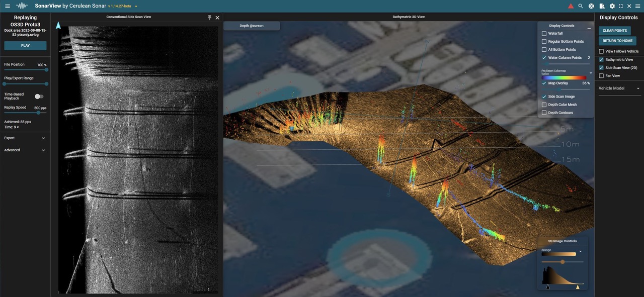Click the CLEAR POINTS button
Image resolution: width=644 pixels, height=297 pixels.
(x=614, y=31)
